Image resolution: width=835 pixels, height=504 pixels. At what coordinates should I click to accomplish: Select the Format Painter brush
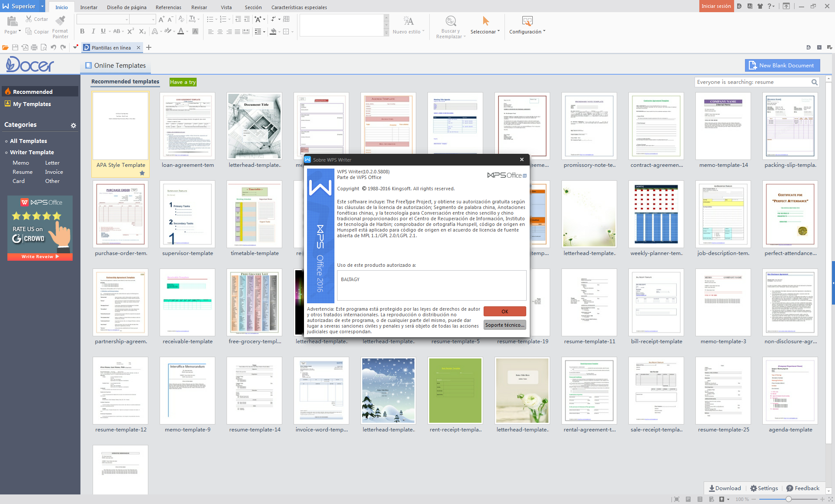tap(60, 20)
